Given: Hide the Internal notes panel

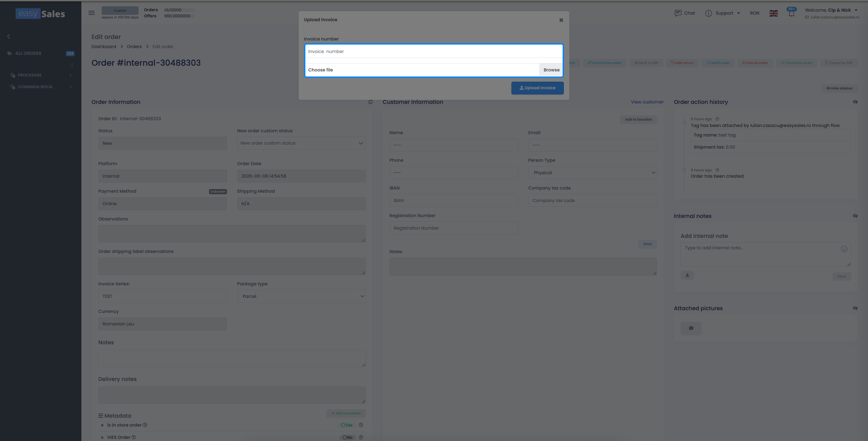Looking at the screenshot, I should (855, 216).
